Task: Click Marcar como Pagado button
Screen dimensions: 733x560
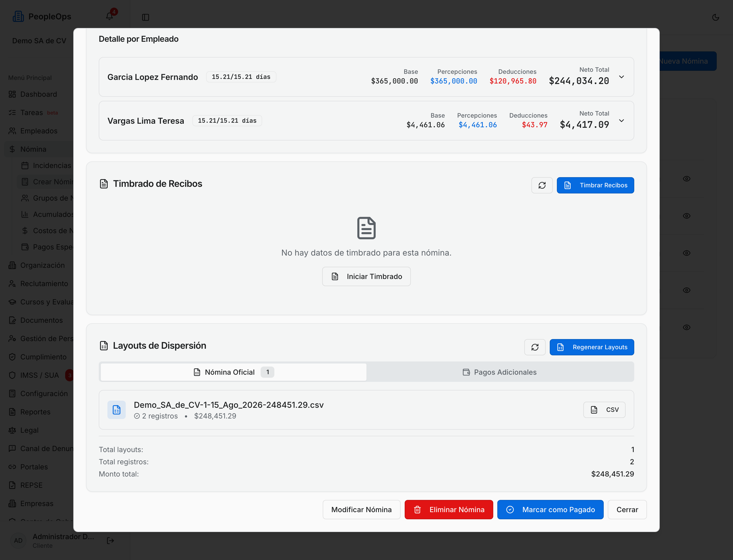Action: [x=550, y=510]
